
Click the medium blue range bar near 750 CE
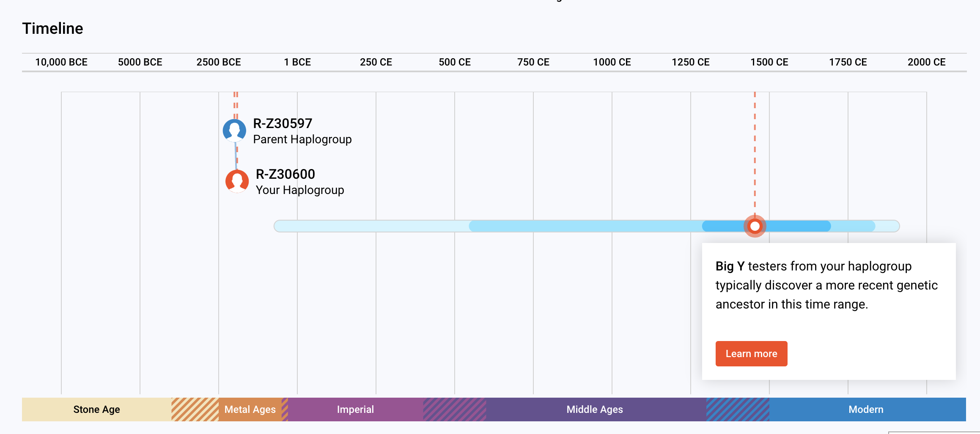(533, 227)
